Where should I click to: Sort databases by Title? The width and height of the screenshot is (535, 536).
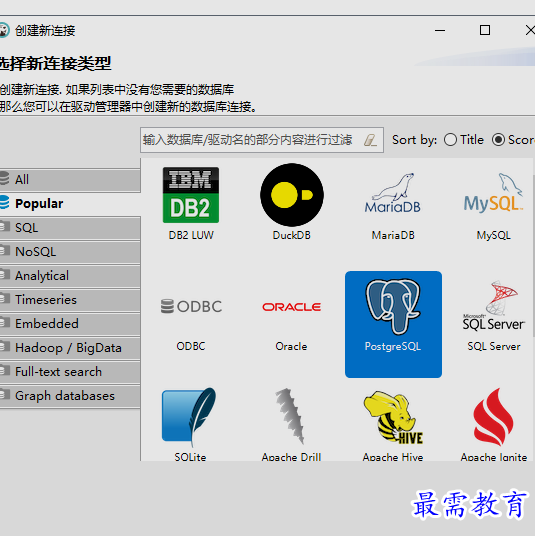(x=464, y=140)
